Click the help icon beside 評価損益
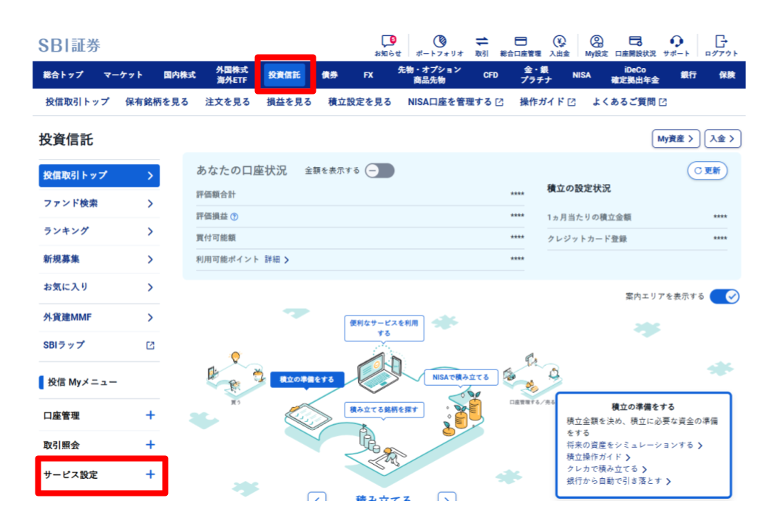Screen dimensions: 769x532 tap(234, 216)
